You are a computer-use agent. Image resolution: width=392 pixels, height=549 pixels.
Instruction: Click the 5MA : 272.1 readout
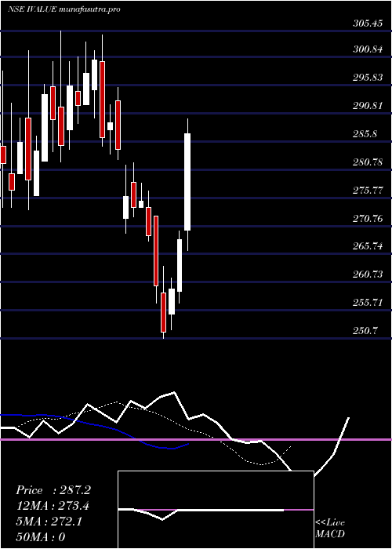[49, 522]
